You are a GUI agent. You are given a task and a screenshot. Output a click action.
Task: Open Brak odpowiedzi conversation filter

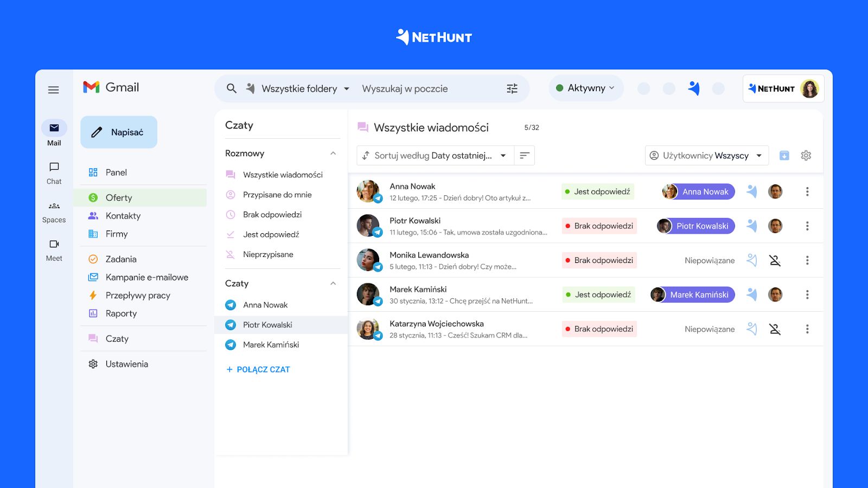click(272, 215)
